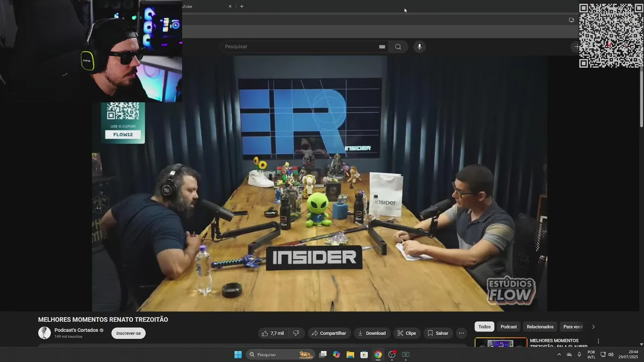This screenshot has width=644, height=362.
Task: Select the Podcast filter chip
Action: point(509,327)
